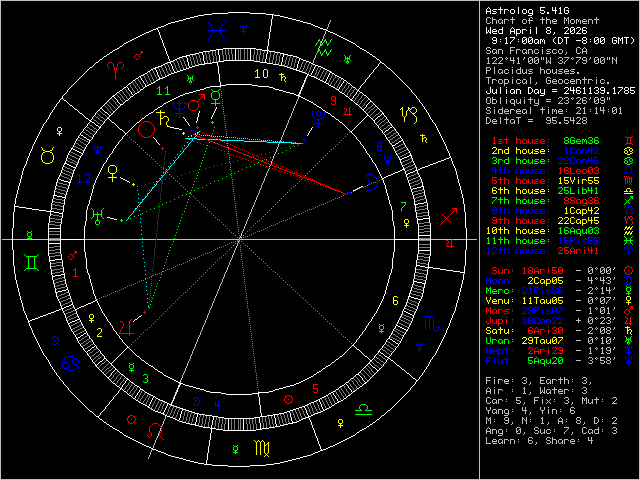Click the large yellow Capricorn sign glyph on outer ring

click(x=409, y=115)
